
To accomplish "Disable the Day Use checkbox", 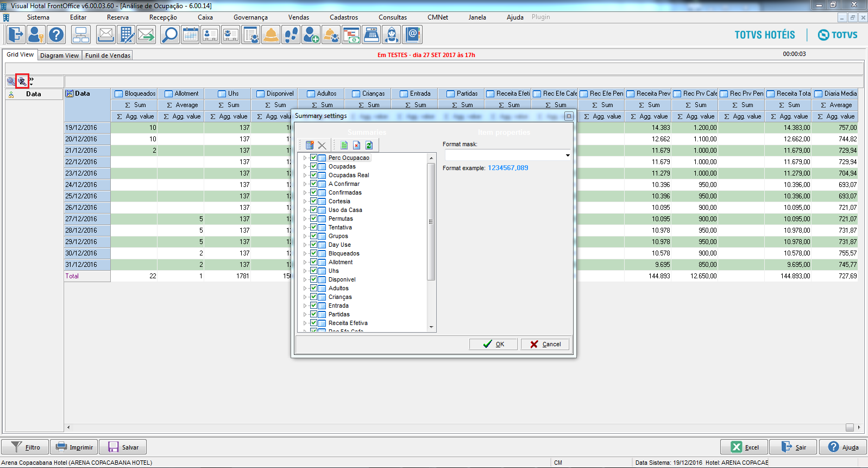I will (x=313, y=245).
